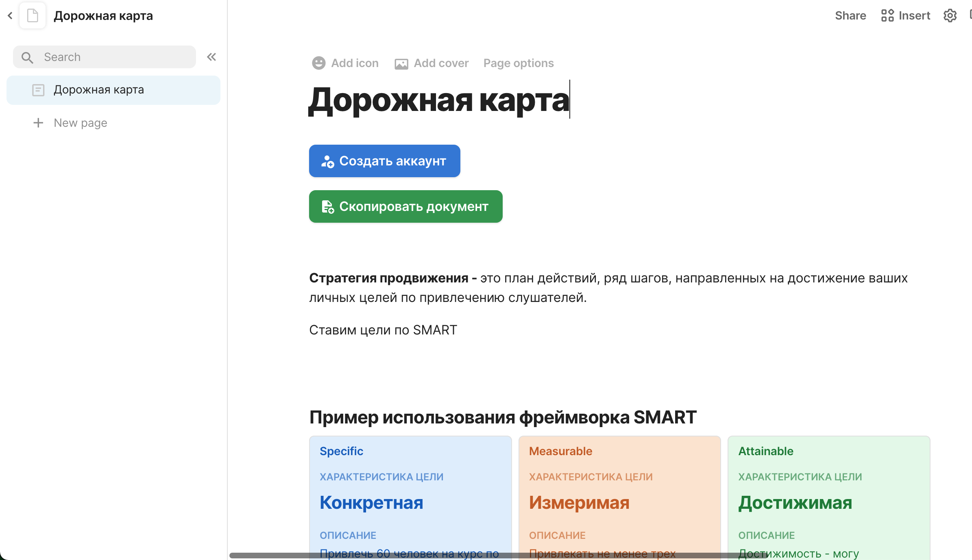This screenshot has width=972, height=560.
Task: Collapse sidebar with double-chevron icon
Action: (211, 57)
